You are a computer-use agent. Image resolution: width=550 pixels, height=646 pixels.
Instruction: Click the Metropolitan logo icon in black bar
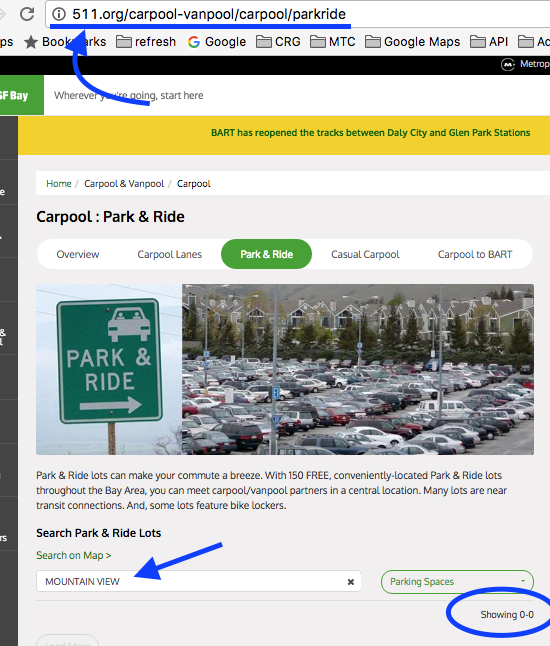[x=508, y=65]
